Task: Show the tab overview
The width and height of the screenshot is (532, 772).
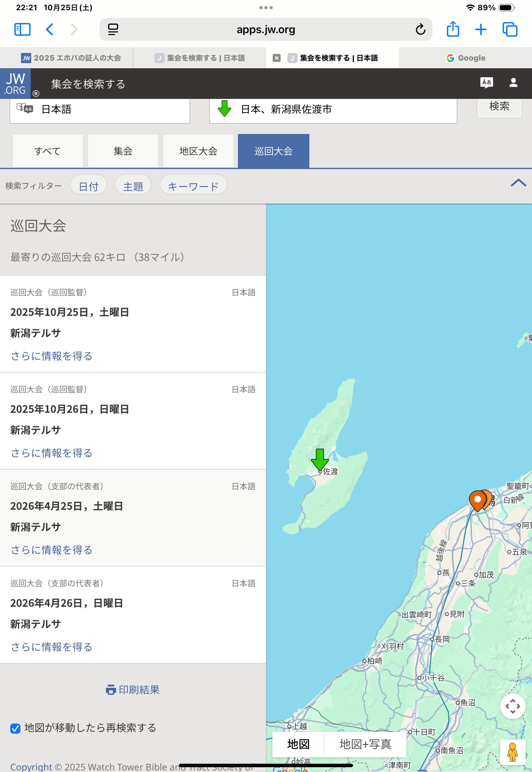Action: (x=509, y=29)
